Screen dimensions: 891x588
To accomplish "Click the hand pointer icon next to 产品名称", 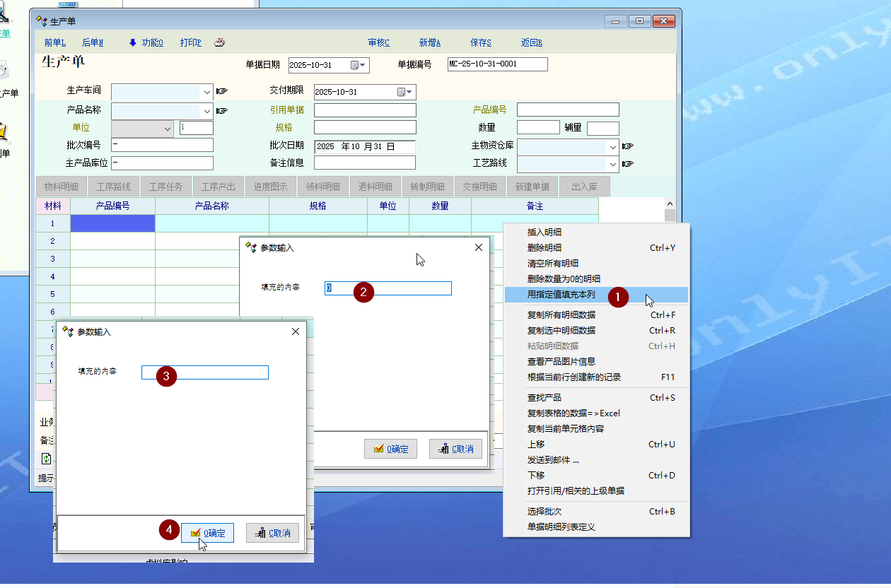I will (221, 110).
